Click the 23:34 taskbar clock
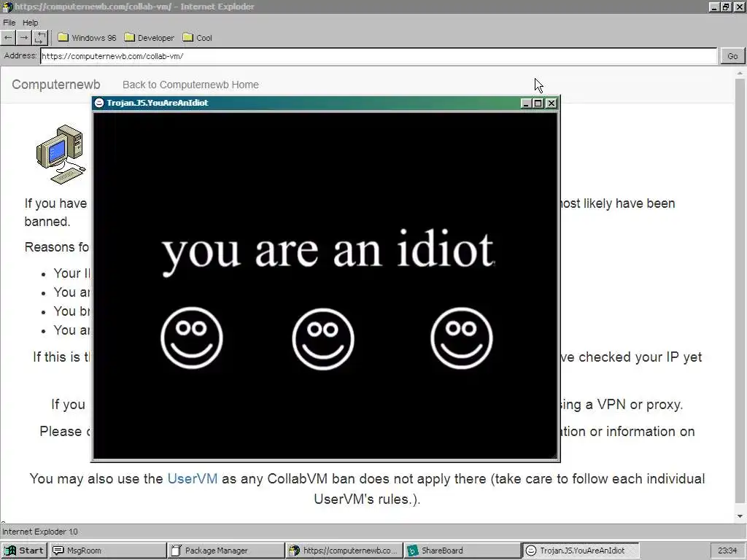The image size is (747, 560). point(727,551)
